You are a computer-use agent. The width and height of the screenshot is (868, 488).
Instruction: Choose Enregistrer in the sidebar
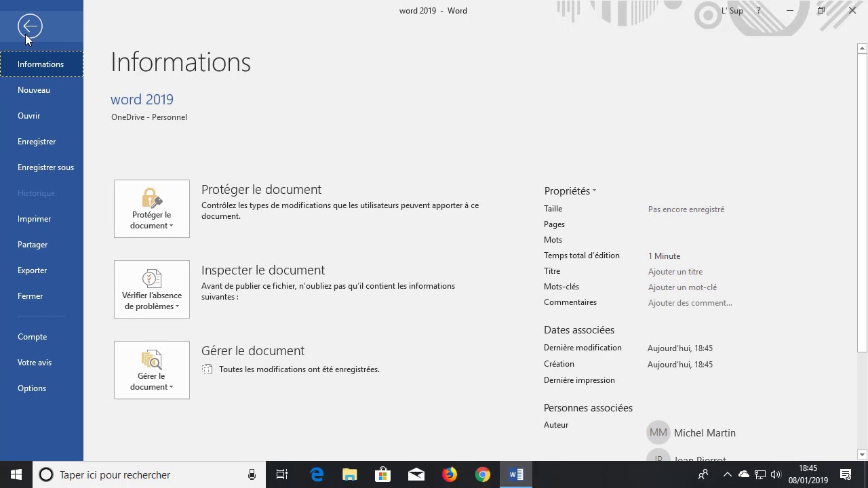[x=41, y=142]
